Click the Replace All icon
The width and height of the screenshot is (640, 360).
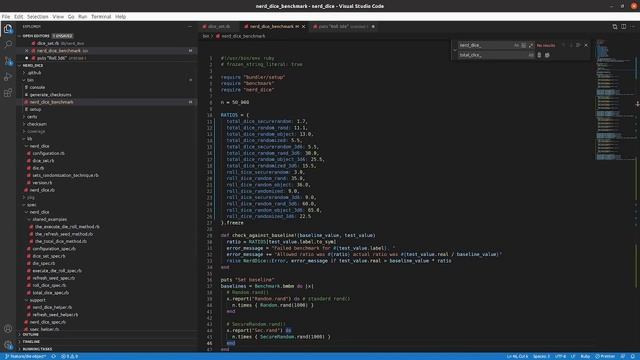pos(547,55)
